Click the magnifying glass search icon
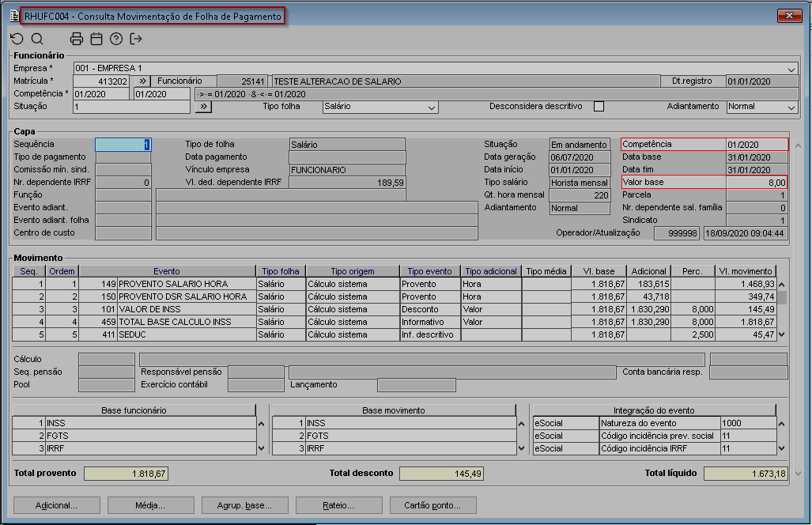The height and width of the screenshot is (525, 812). click(37, 39)
